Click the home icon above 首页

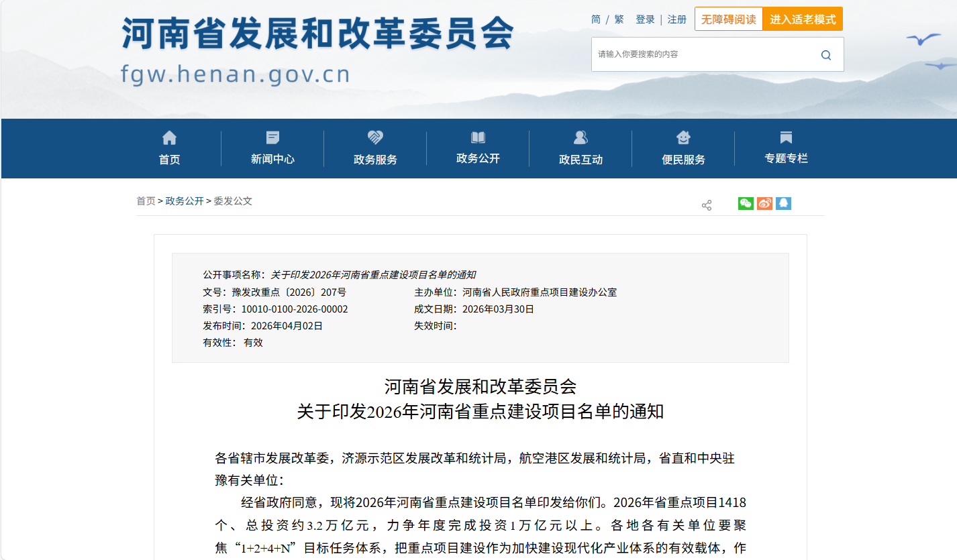(169, 138)
